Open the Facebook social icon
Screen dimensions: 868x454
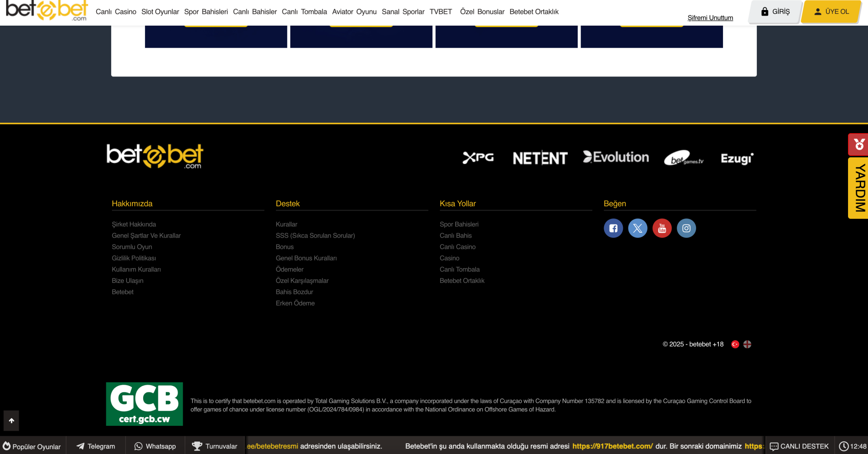pos(613,228)
